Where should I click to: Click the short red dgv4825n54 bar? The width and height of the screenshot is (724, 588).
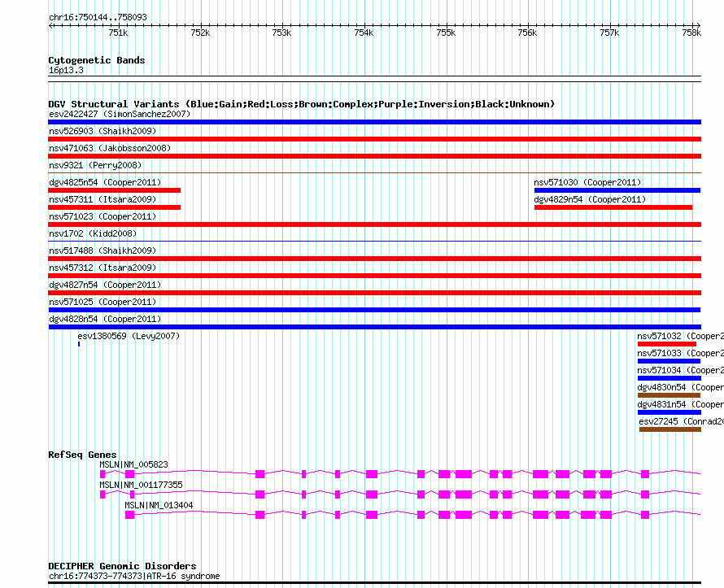tap(114, 190)
